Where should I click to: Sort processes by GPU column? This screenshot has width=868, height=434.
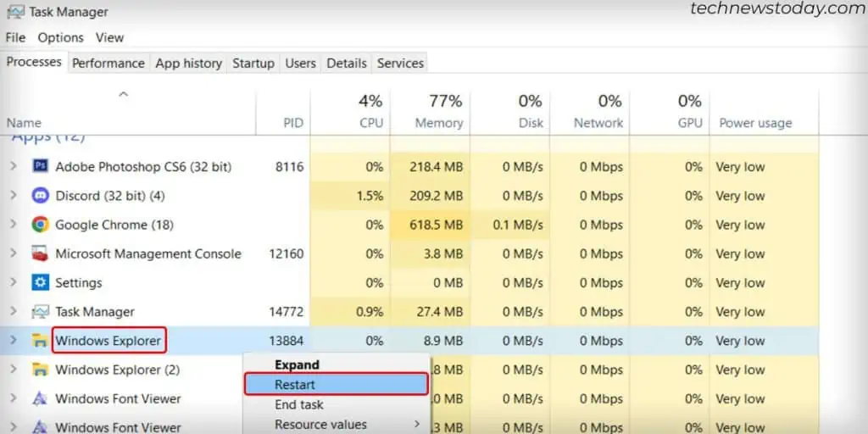click(x=670, y=113)
